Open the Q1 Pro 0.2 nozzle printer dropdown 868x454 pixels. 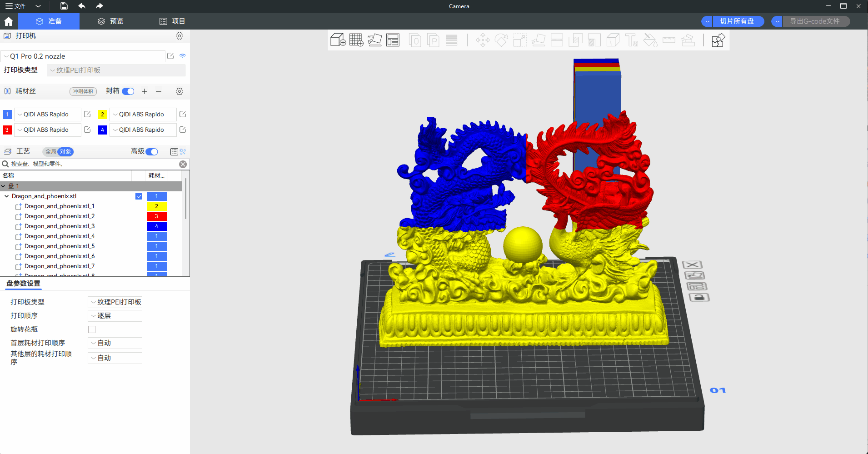(x=83, y=56)
